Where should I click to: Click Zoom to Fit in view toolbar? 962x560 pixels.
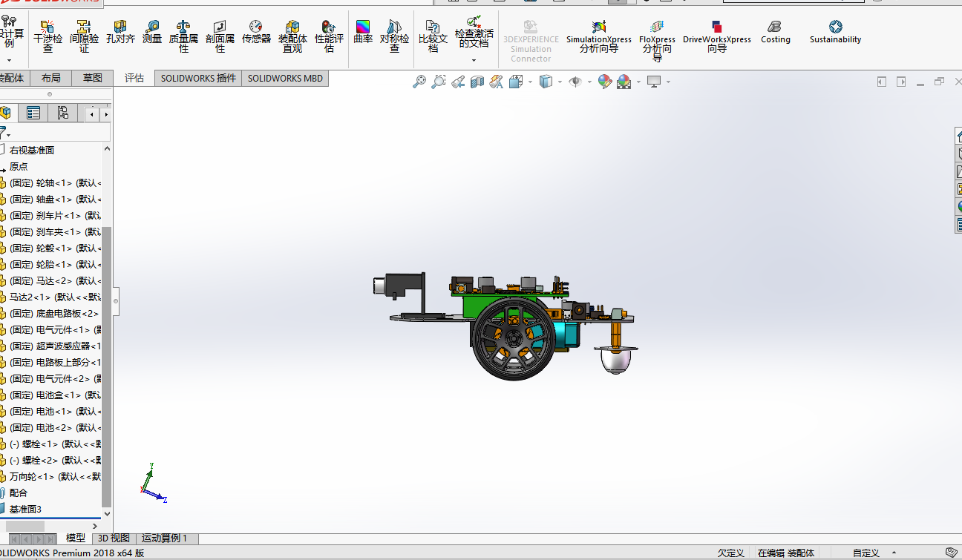[419, 82]
